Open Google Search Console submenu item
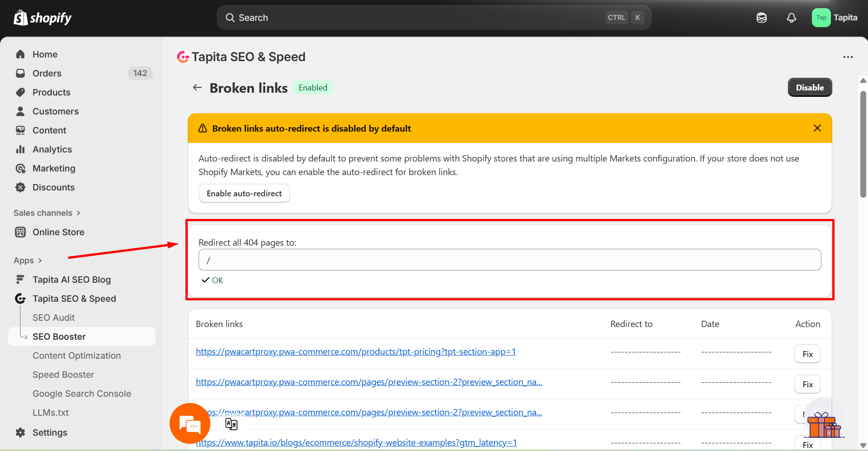This screenshot has height=451, width=868. 82,394
